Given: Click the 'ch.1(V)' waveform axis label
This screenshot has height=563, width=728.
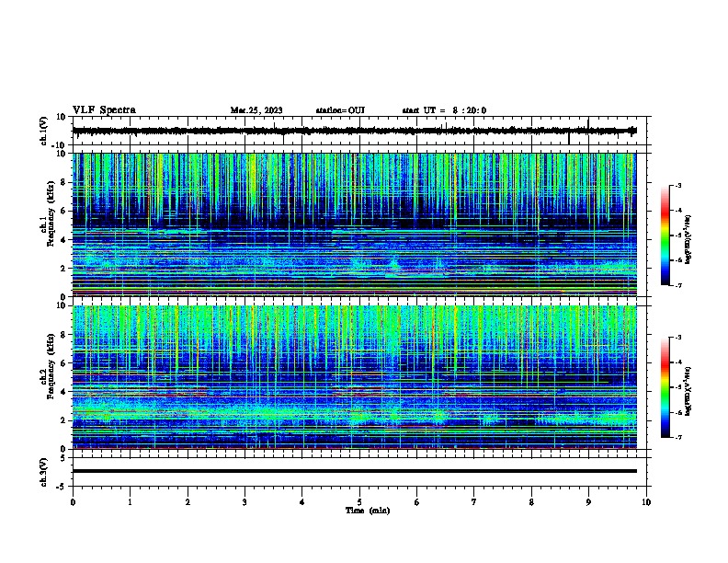Looking at the screenshot, I should pos(44,131).
